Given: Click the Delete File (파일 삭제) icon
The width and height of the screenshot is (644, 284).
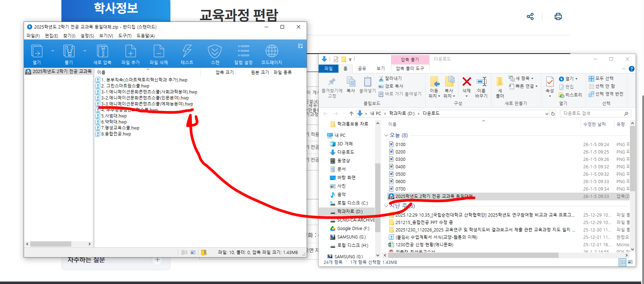Looking at the screenshot, I should coord(159,52).
